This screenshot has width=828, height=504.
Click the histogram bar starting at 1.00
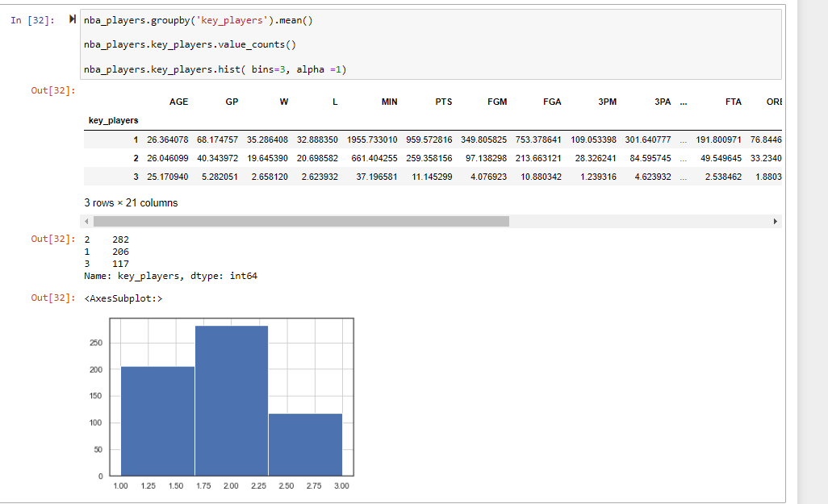[158, 421]
